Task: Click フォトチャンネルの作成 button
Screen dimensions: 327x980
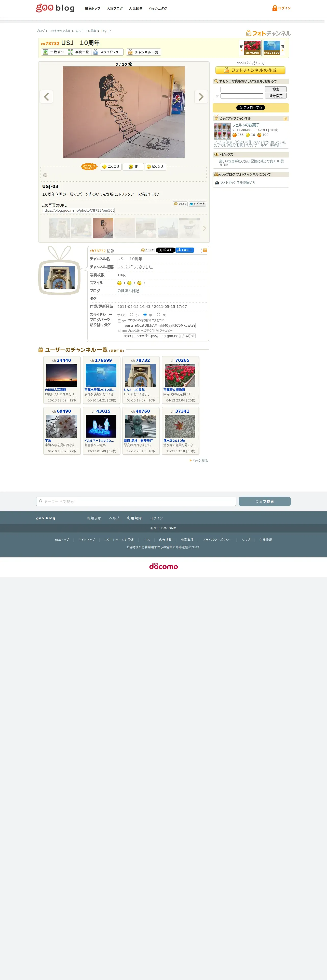Action: coord(250,70)
